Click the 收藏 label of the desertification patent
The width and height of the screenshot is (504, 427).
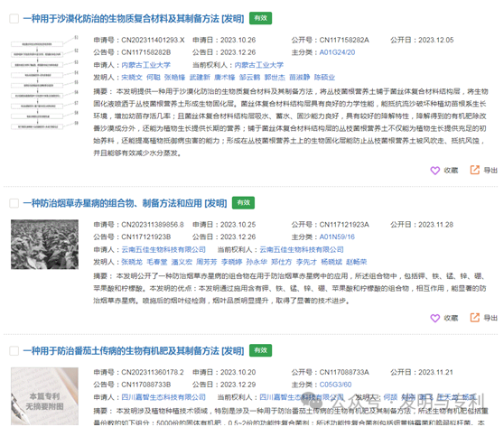(451, 171)
